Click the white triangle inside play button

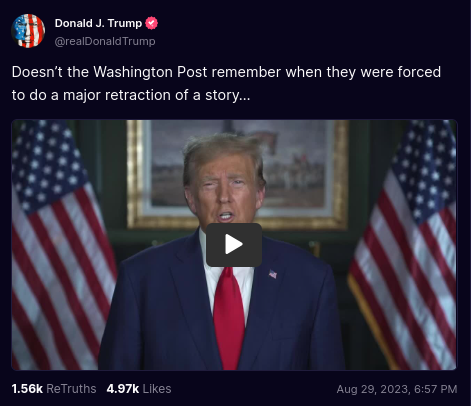pyautogui.click(x=233, y=244)
